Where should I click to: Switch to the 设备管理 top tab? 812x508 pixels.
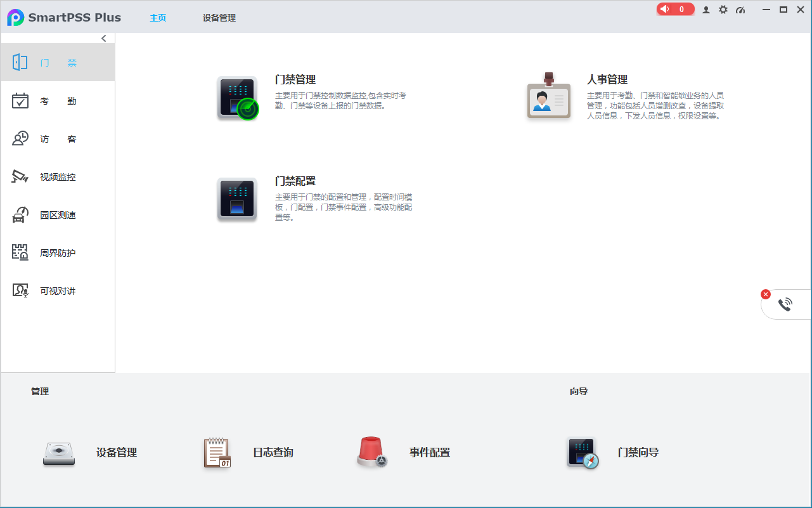tap(219, 18)
